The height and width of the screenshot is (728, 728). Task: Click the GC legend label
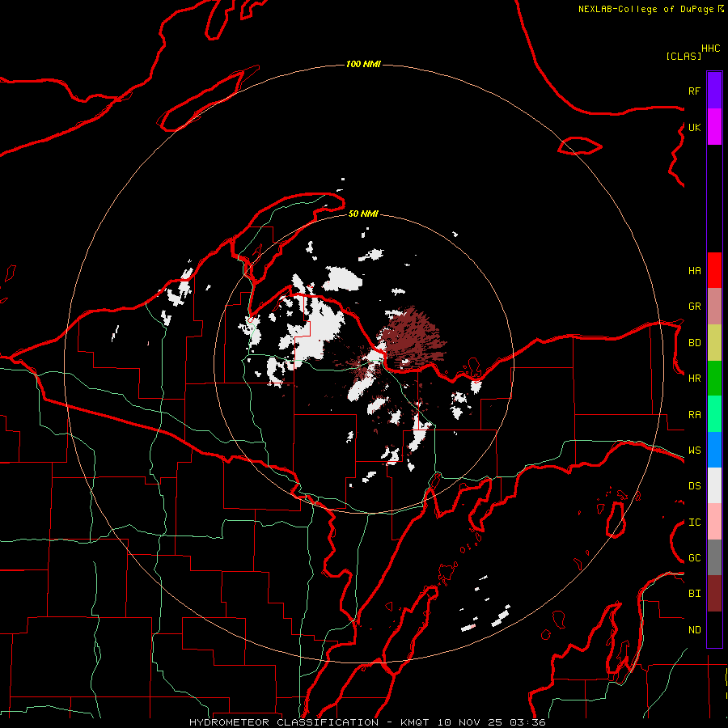[x=694, y=558]
